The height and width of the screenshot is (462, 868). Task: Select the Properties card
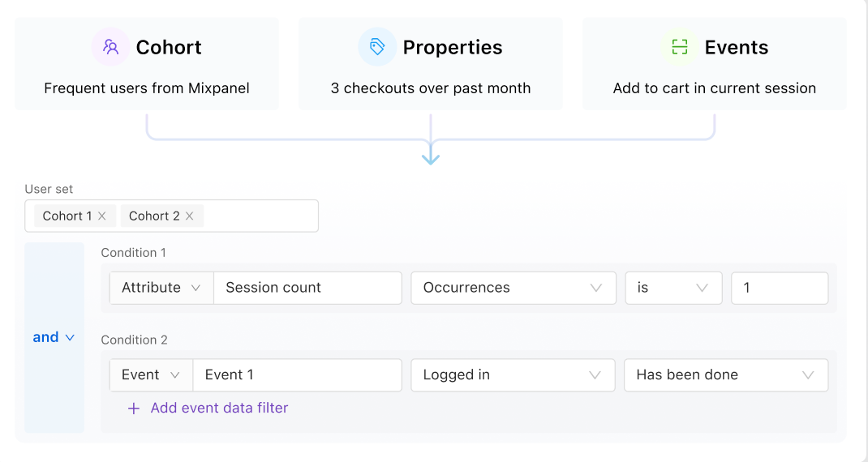point(431,64)
